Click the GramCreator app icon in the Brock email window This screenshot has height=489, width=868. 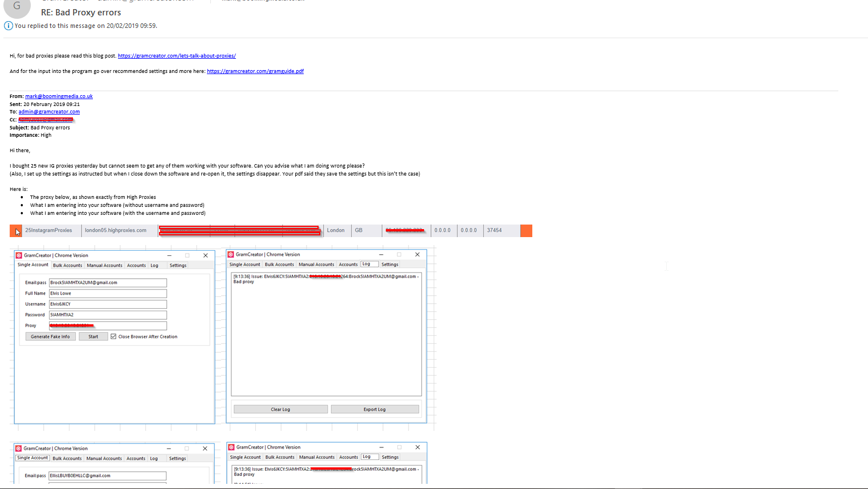point(19,255)
